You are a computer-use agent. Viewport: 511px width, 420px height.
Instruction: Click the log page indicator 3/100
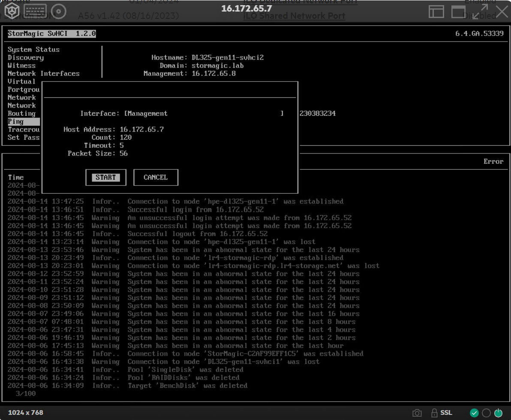coord(26,393)
